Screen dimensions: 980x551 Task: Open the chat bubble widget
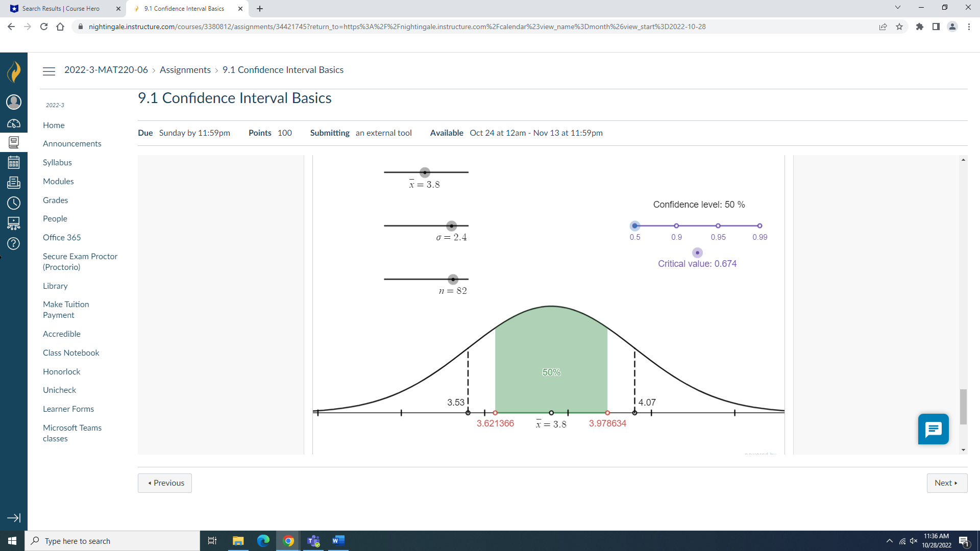[933, 429]
